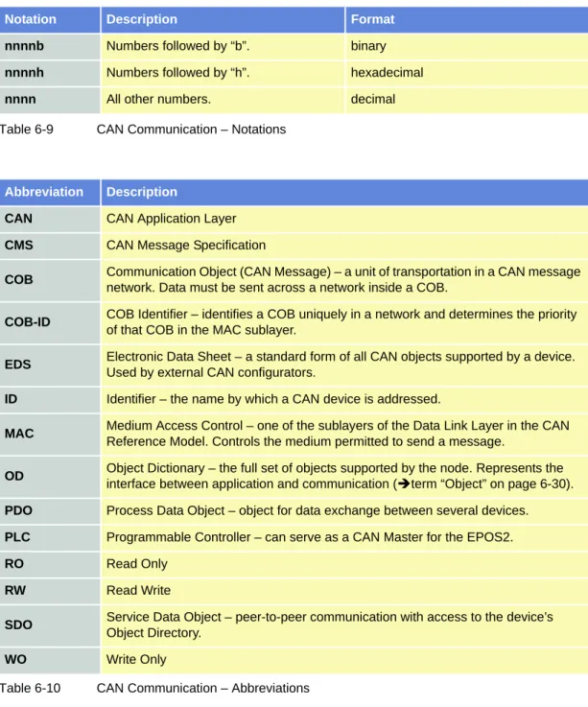Click the 'Table 6-9' caption label
The image size is (588, 707).
coord(27,130)
